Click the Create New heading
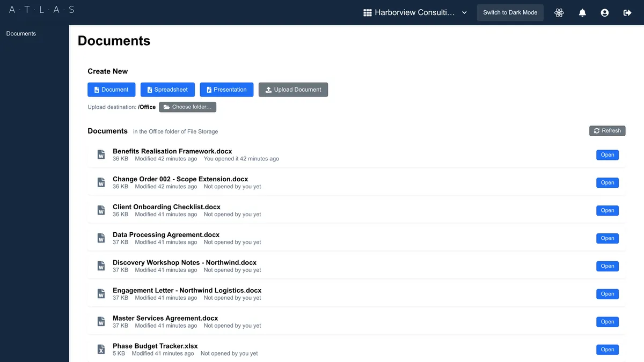 108,71
